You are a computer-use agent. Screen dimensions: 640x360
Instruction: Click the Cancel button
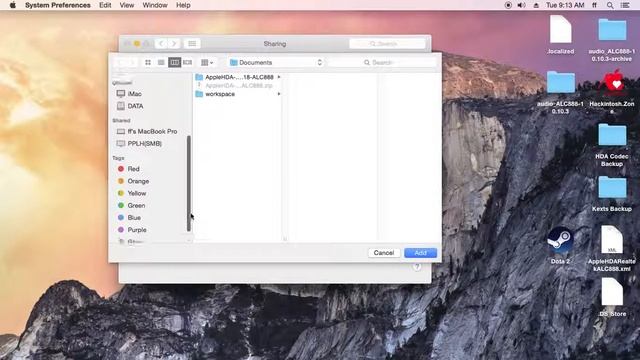384,253
